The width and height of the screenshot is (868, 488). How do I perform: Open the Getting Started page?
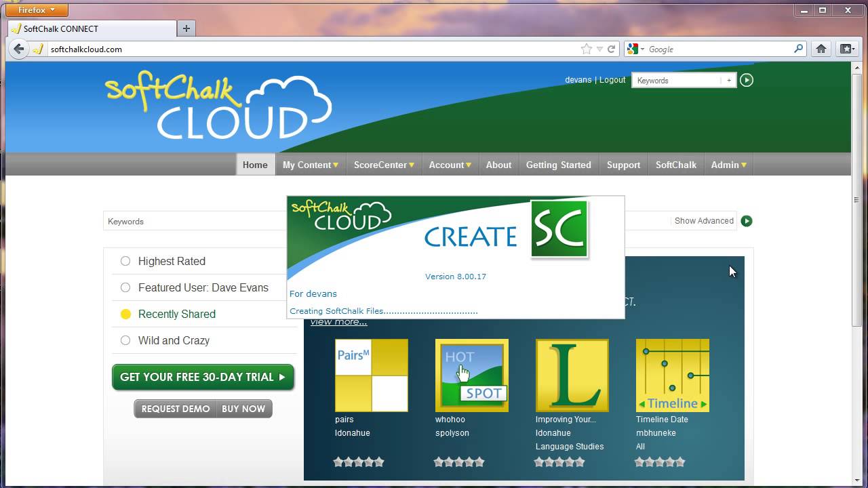pyautogui.click(x=559, y=165)
